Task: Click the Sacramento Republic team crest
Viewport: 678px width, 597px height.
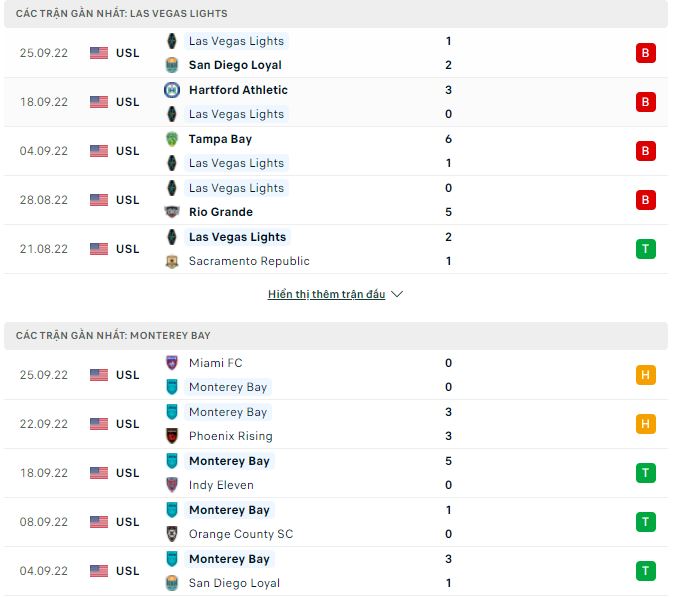Action: pos(172,261)
